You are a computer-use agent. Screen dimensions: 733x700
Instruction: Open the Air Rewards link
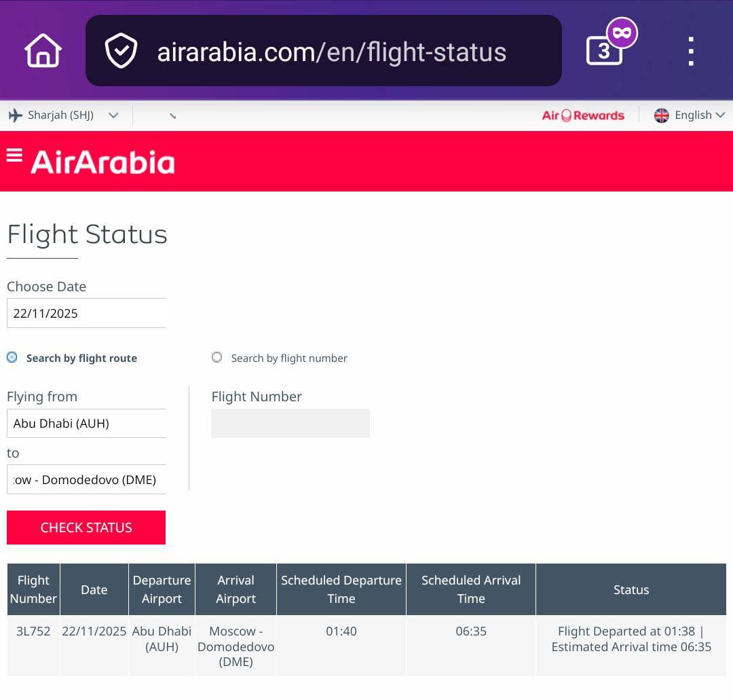click(583, 115)
